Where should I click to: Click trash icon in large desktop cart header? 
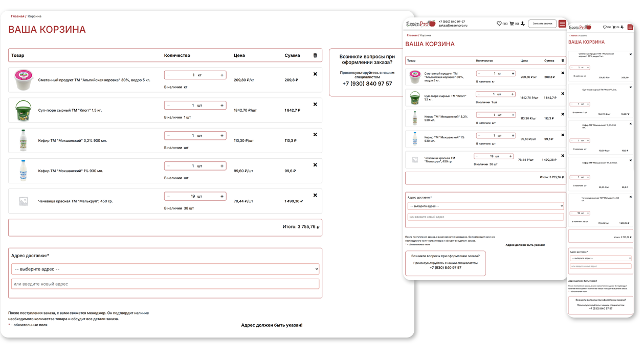[x=315, y=55]
